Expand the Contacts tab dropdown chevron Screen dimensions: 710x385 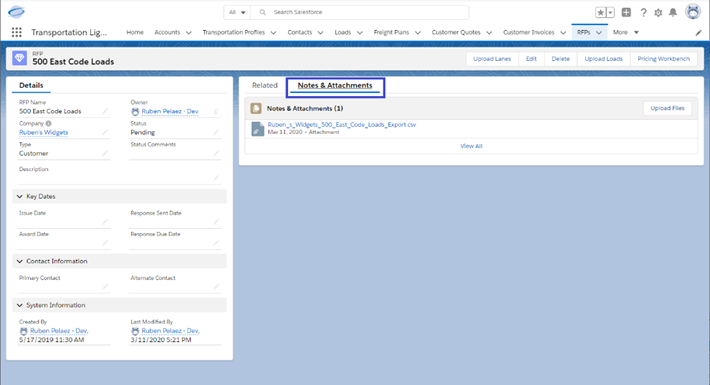(321, 33)
